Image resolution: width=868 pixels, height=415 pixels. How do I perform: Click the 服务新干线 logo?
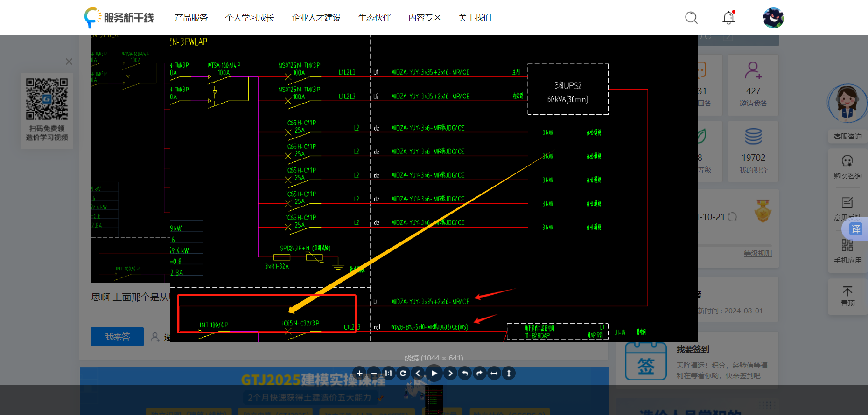119,18
